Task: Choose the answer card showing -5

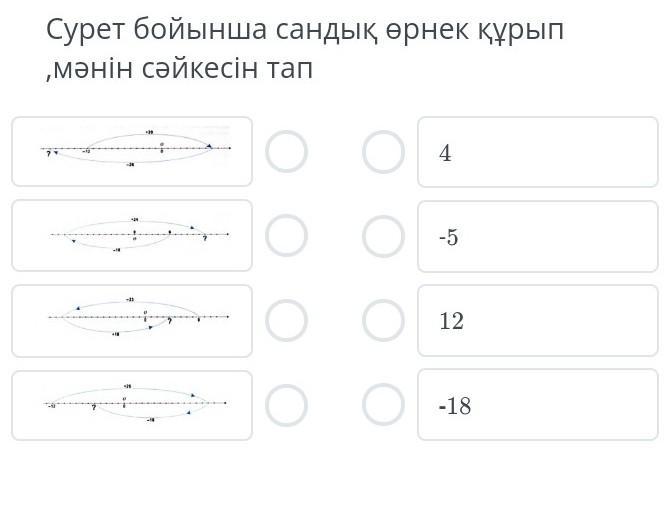Action: tap(538, 236)
